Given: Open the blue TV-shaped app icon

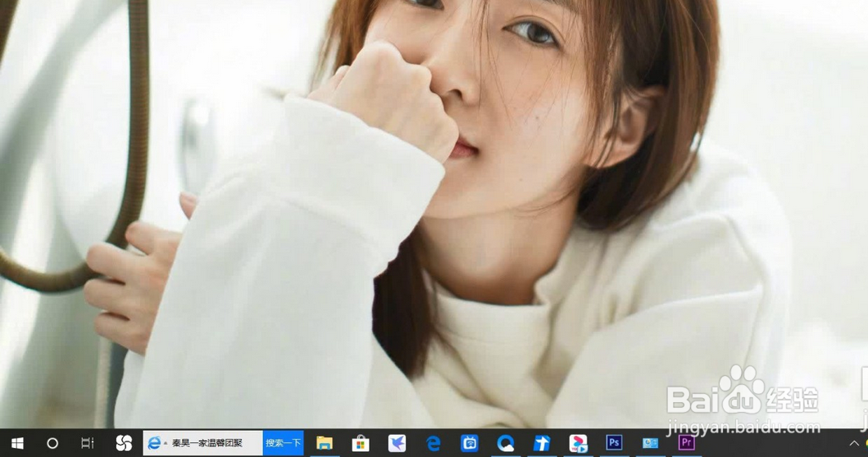Looking at the screenshot, I should tap(470, 443).
